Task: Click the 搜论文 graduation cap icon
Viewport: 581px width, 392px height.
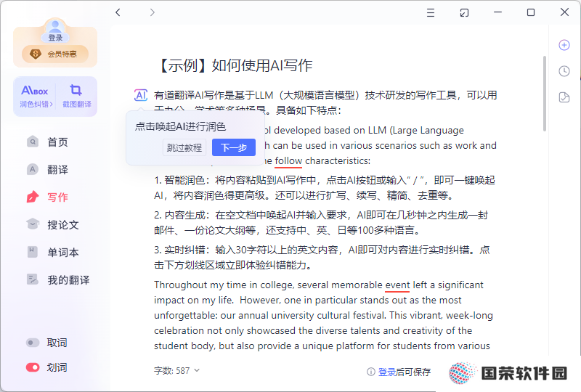Action: [33, 224]
